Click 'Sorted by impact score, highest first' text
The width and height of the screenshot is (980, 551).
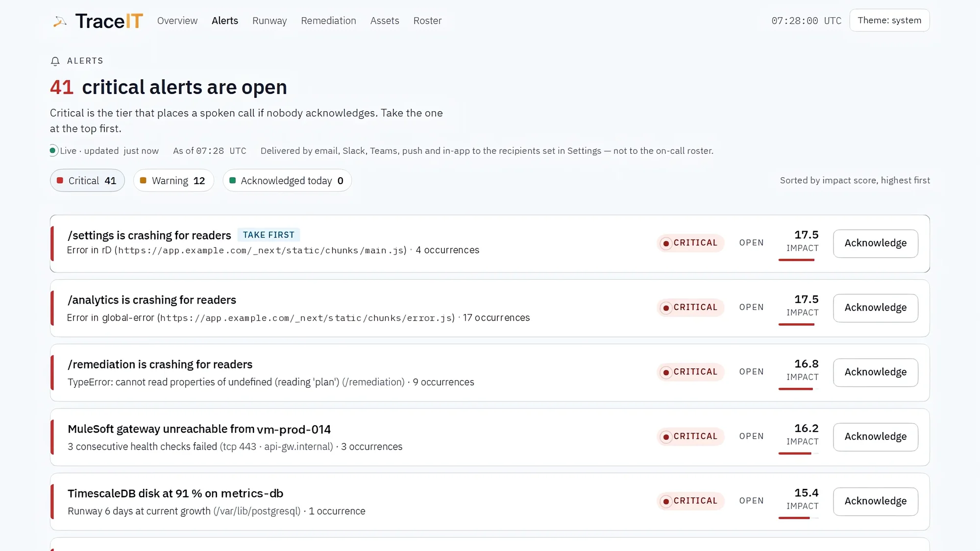coord(855,180)
